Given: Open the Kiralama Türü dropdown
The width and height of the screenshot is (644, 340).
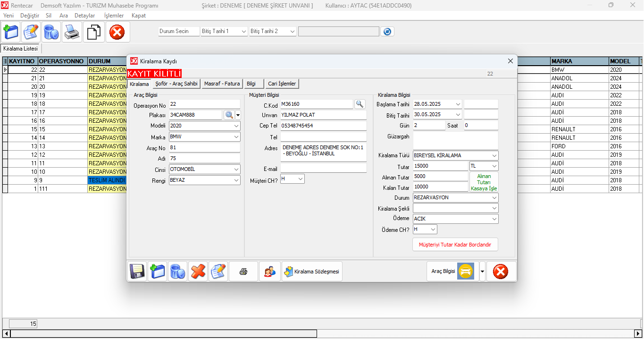Looking at the screenshot, I should [x=494, y=156].
